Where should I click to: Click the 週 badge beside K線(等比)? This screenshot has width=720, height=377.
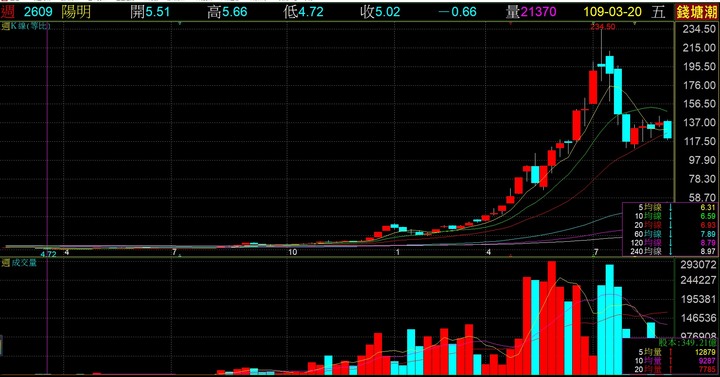[6, 26]
